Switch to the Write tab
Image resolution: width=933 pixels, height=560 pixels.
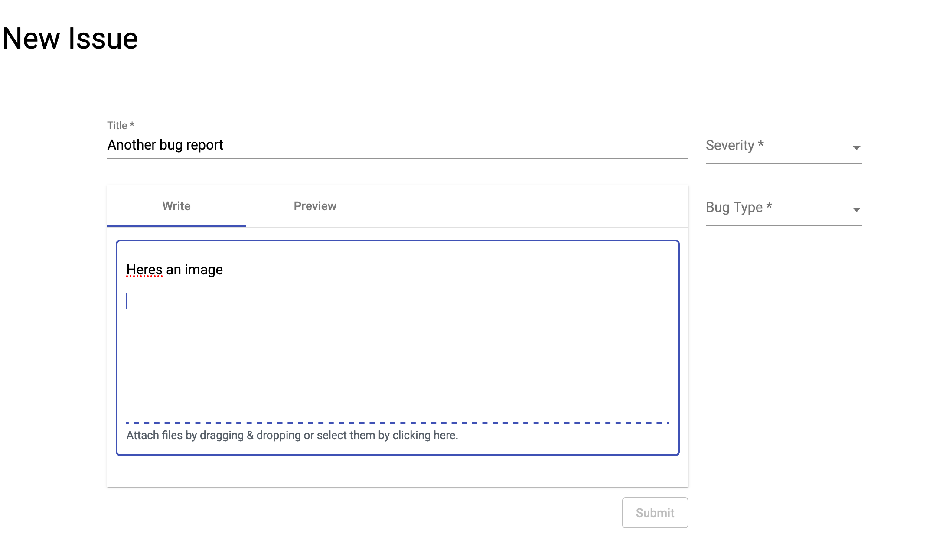pyautogui.click(x=176, y=206)
